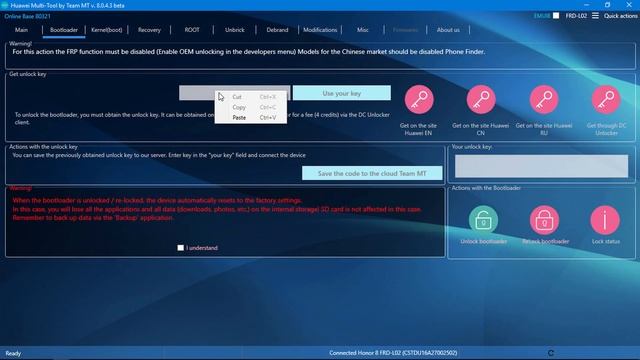Toggle the EMUI8 checkbox
640x360 pixels.
point(556,16)
